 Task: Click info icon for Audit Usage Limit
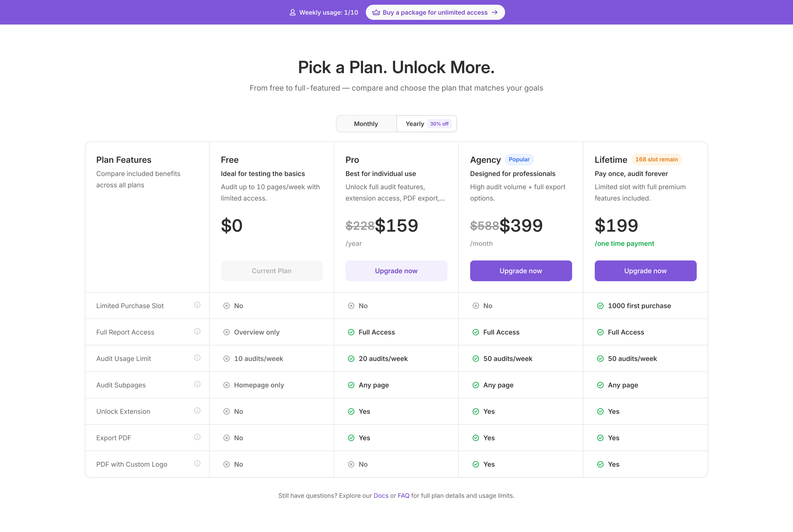(197, 358)
